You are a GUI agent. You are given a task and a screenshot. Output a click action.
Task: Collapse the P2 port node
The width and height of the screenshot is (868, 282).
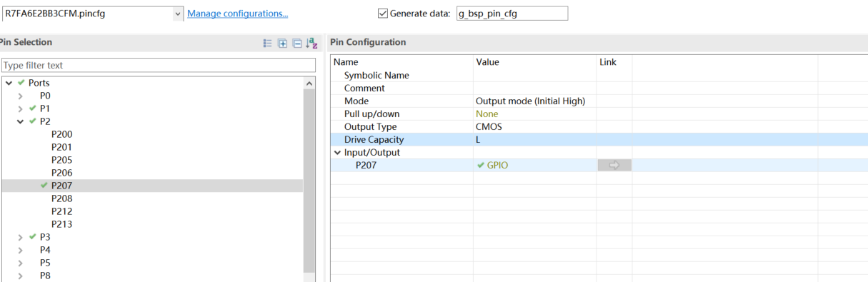point(21,121)
